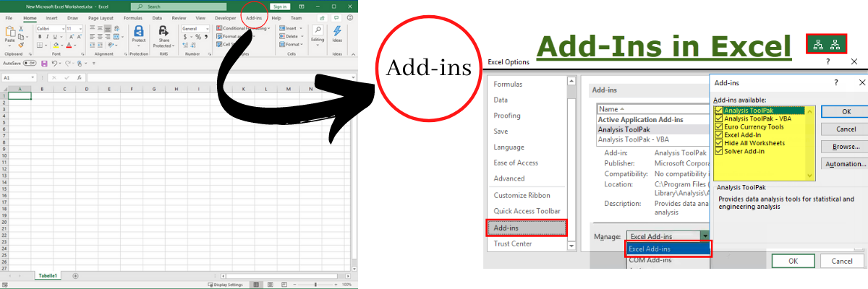Uncheck Analysis ToolPak - VBA checkbox

click(x=719, y=118)
